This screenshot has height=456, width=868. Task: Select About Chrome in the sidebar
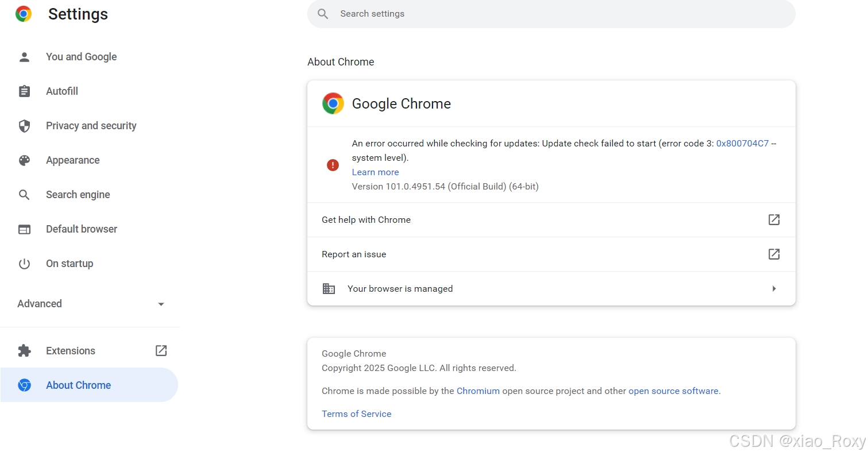89,385
